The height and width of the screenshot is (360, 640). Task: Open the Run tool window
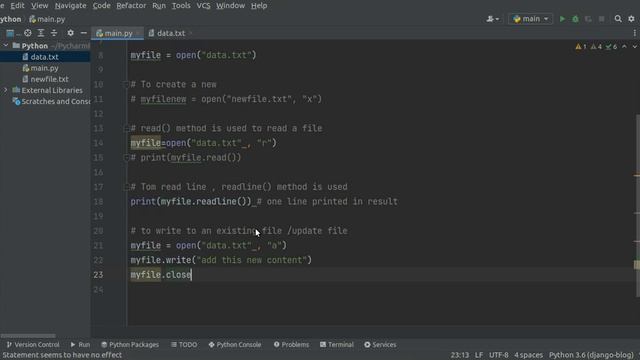[80, 345]
